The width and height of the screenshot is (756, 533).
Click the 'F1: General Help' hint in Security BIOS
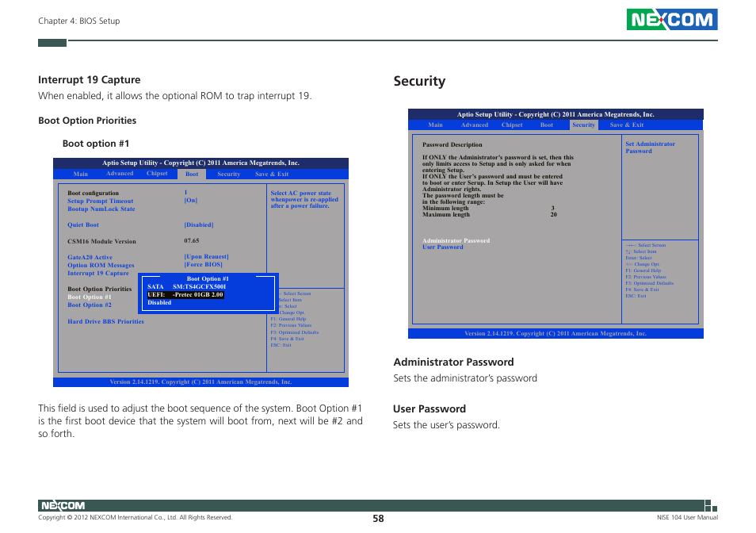click(643, 270)
